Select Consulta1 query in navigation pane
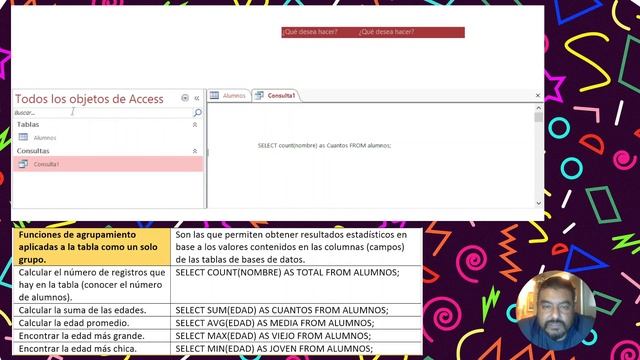 point(108,164)
